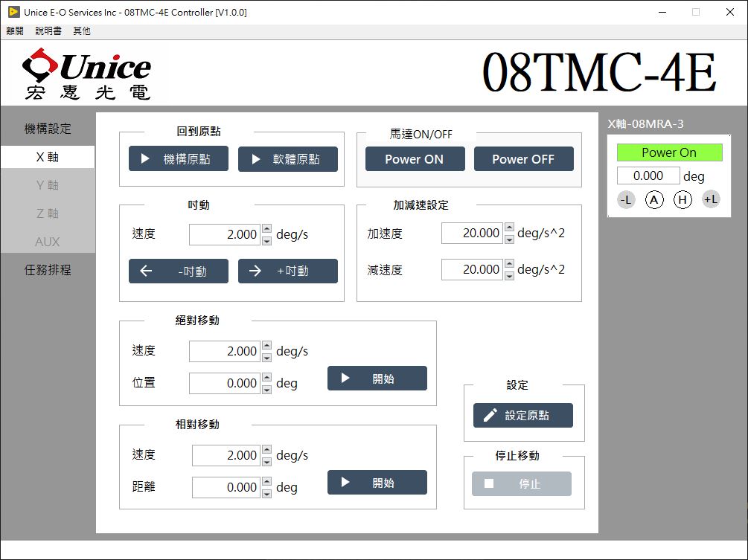Click the 減速度 input field
Image resolution: width=748 pixels, height=560 pixels.
click(x=472, y=270)
